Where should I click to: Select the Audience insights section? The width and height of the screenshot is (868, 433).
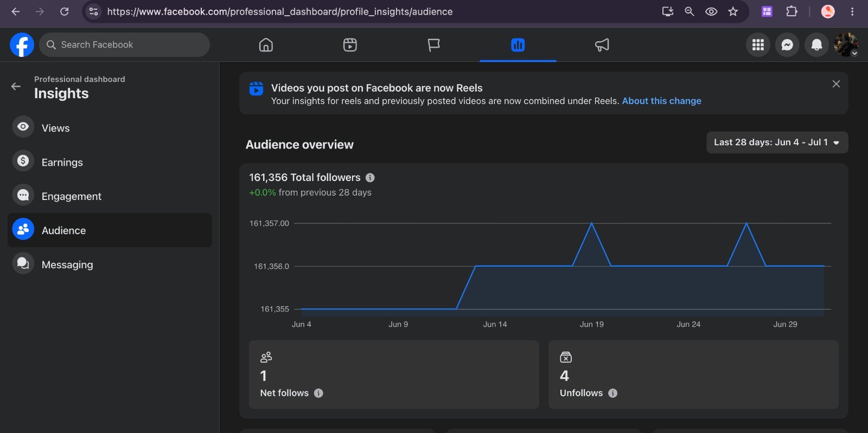[110, 230]
